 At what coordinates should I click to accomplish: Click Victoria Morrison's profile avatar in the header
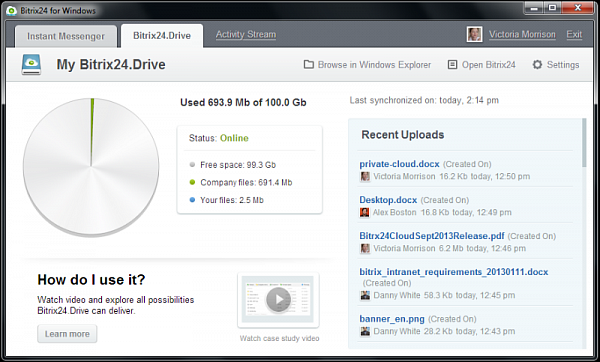pos(474,34)
